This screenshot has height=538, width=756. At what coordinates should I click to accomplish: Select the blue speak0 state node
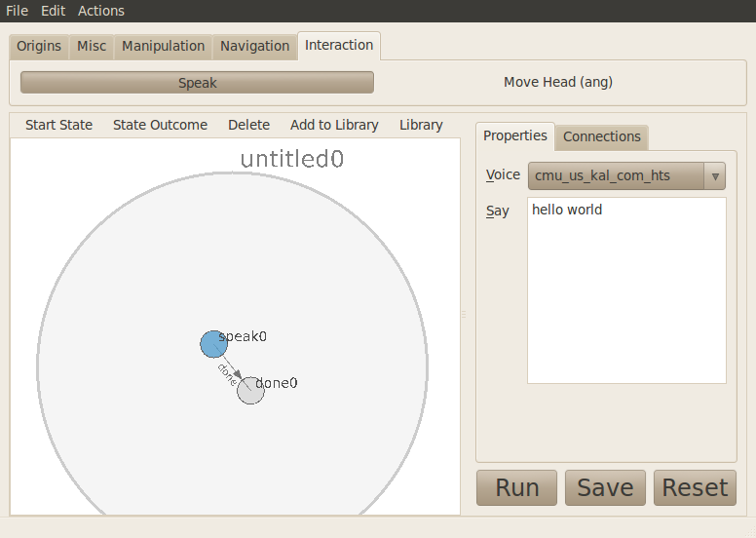pos(213,344)
